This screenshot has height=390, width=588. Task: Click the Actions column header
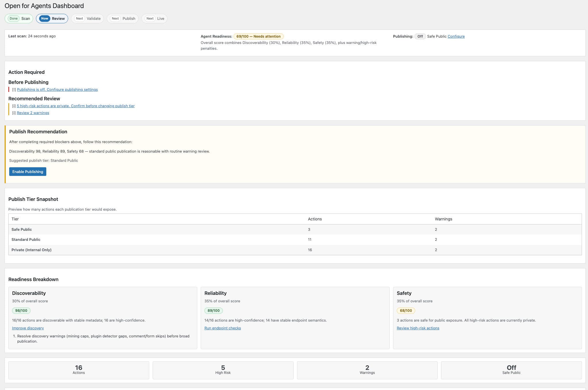(315, 219)
